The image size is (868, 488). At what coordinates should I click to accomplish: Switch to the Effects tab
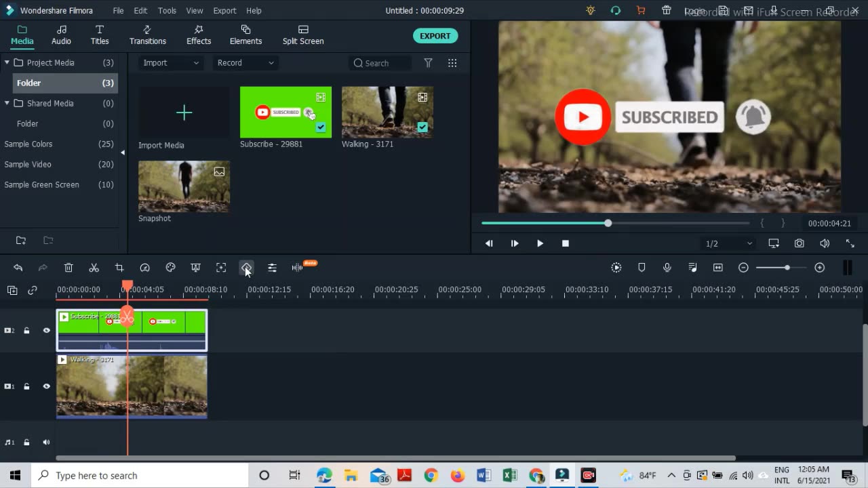tap(199, 35)
